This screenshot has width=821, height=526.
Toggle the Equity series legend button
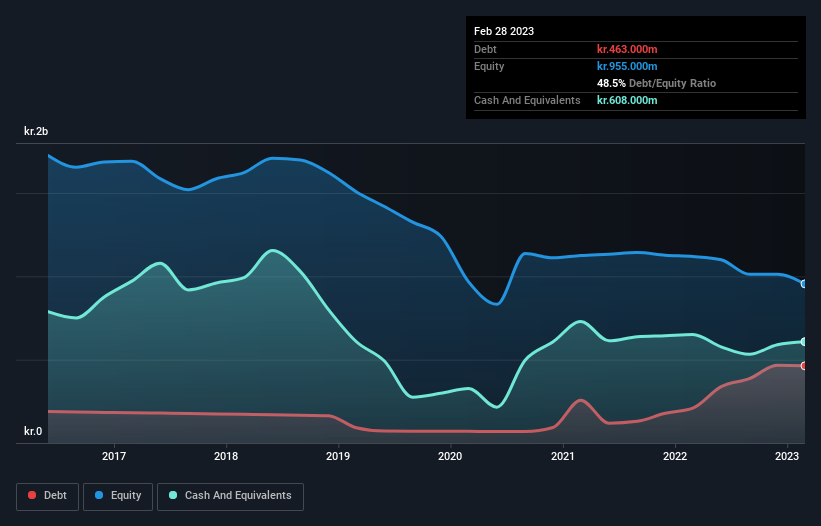tap(118, 496)
